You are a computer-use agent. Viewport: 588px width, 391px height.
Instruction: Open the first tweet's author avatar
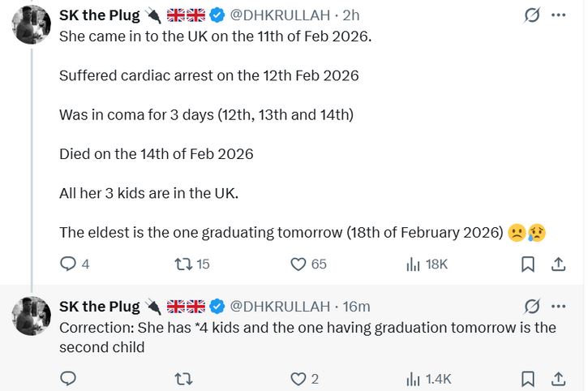point(32,24)
